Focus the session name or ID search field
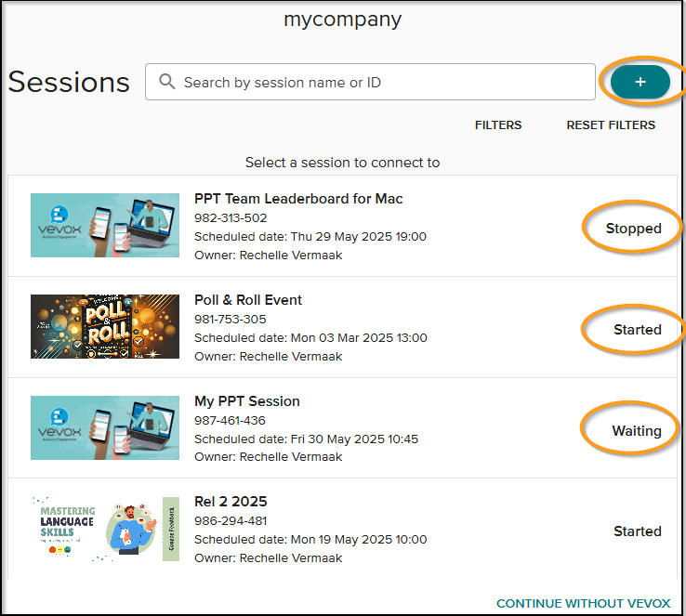 point(370,82)
